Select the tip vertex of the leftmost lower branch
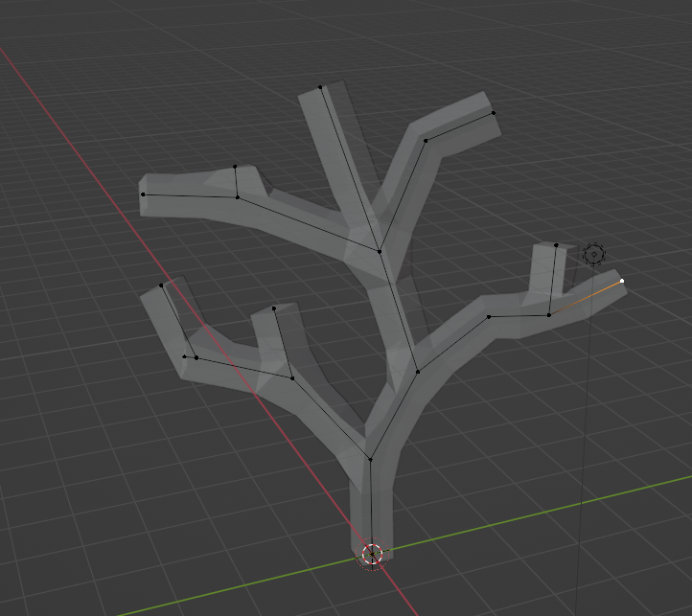 161,285
